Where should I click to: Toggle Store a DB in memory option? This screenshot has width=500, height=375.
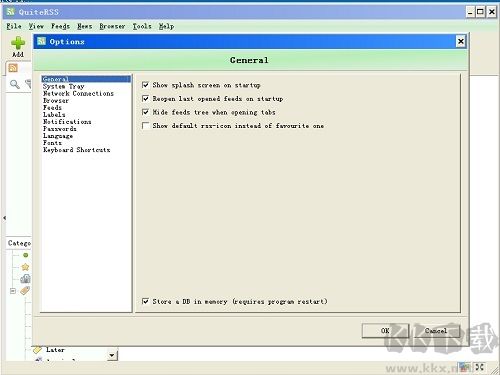[x=145, y=301]
